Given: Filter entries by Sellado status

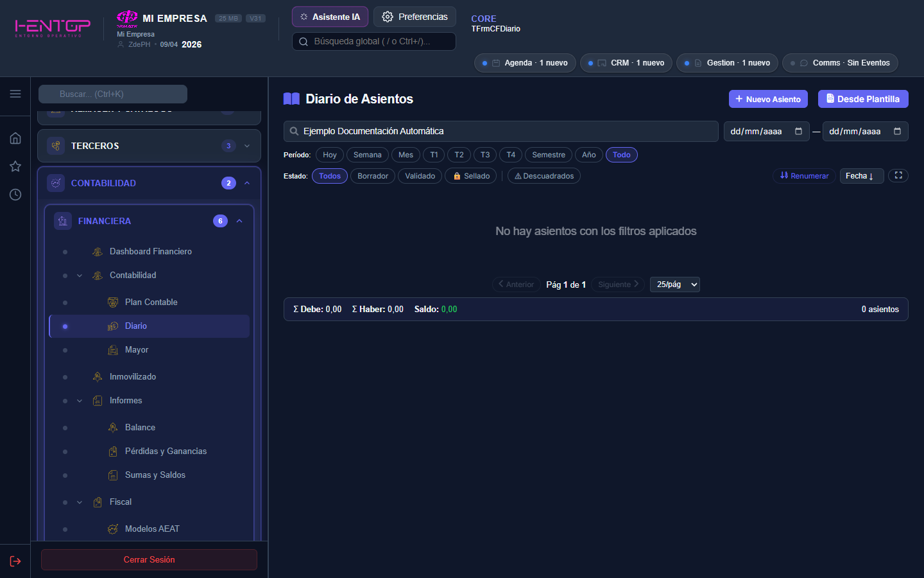Looking at the screenshot, I should [x=471, y=176].
